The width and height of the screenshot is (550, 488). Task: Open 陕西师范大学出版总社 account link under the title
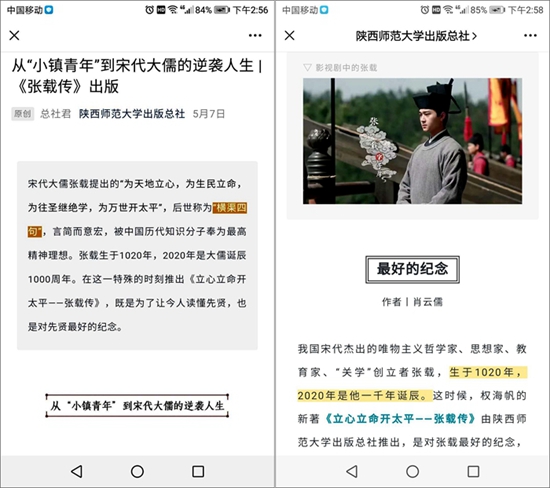pos(132,114)
